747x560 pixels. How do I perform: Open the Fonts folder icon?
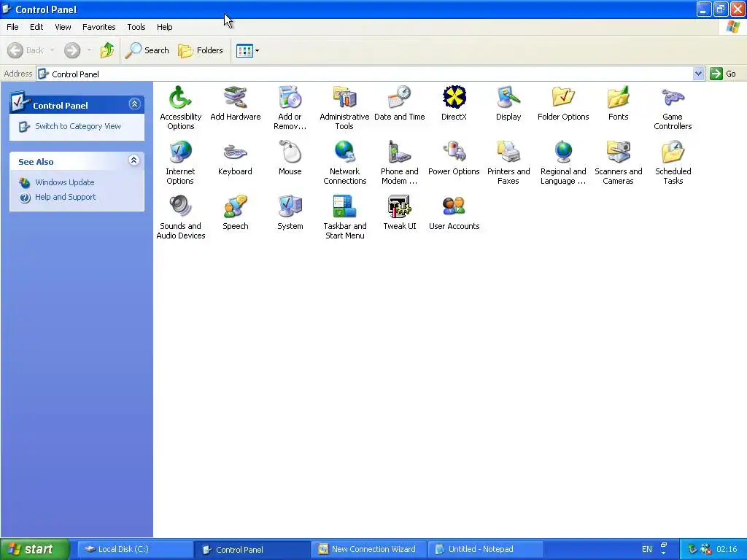click(x=618, y=104)
